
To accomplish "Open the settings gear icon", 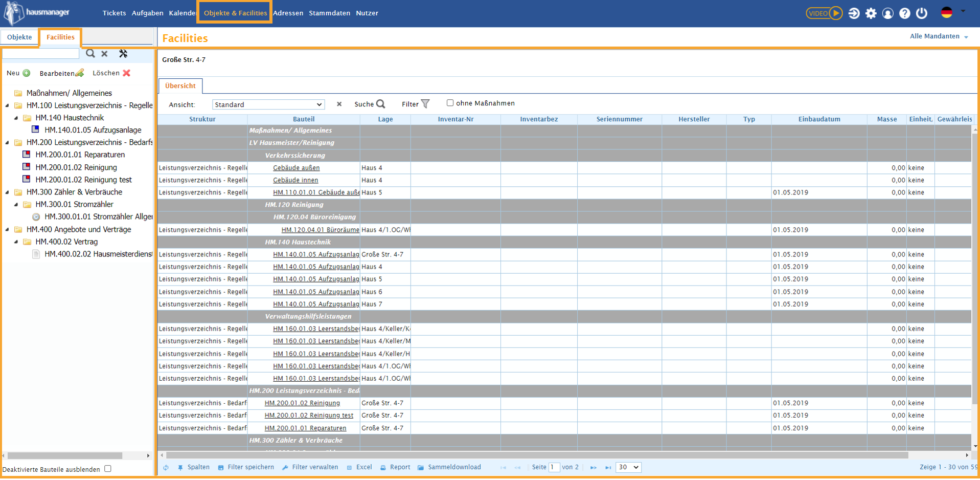I will pyautogui.click(x=871, y=13).
